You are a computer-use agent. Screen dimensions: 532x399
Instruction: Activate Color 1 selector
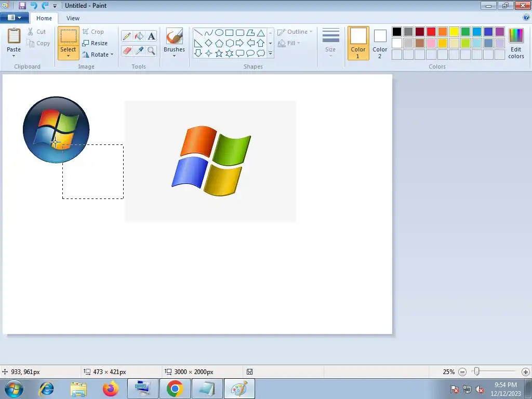pos(358,43)
